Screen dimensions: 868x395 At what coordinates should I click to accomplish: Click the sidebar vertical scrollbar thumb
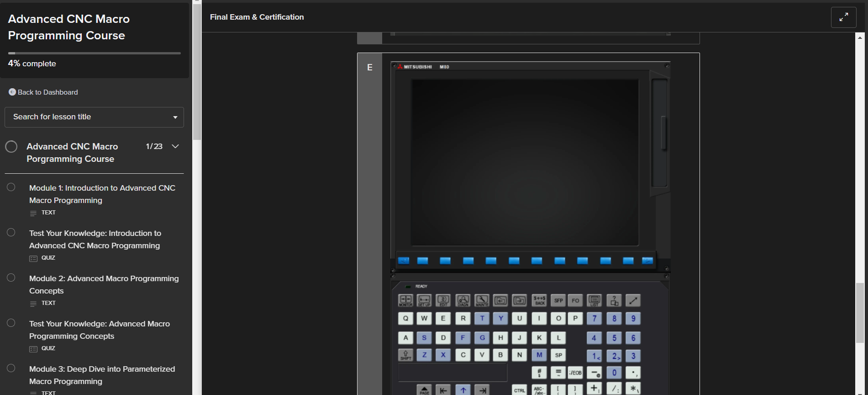[197, 72]
